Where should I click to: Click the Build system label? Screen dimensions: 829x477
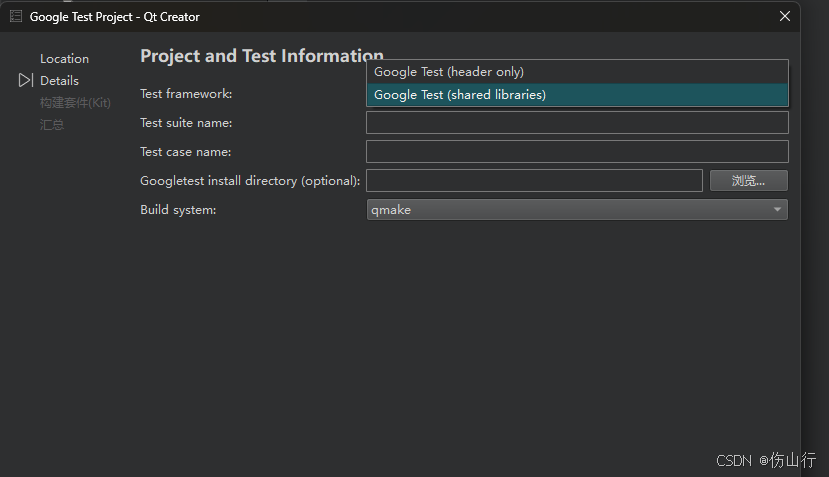tap(178, 210)
